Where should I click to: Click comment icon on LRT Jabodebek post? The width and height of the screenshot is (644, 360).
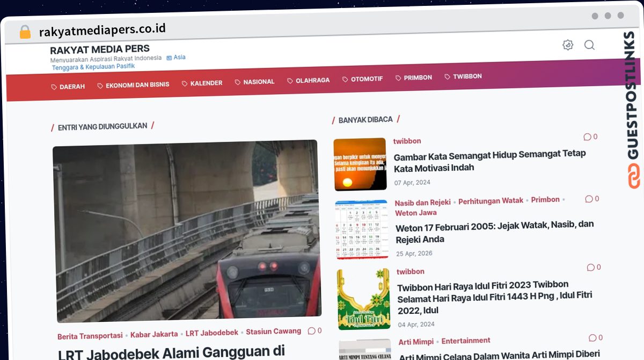311,331
